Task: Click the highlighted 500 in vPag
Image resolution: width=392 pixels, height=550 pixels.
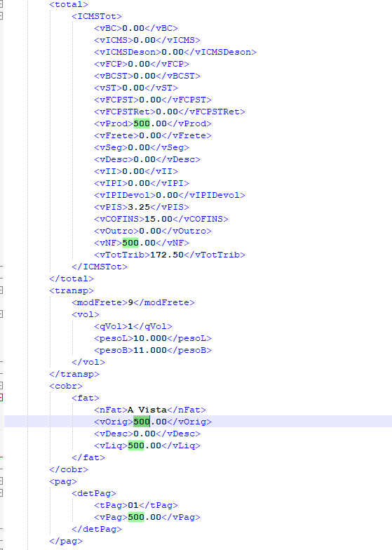Action: [x=136, y=517]
